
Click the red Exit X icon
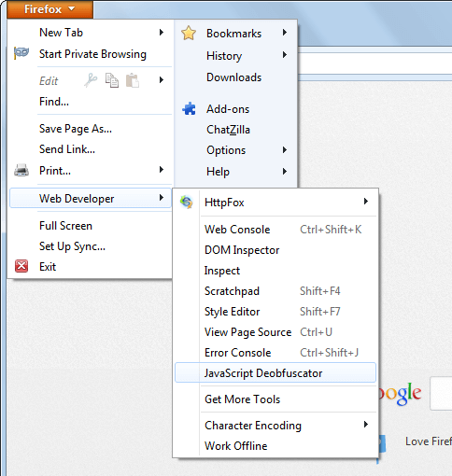pyautogui.click(x=21, y=266)
